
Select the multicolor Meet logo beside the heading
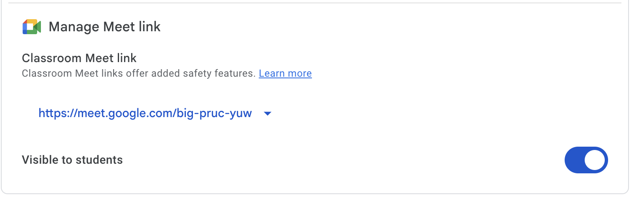32,27
